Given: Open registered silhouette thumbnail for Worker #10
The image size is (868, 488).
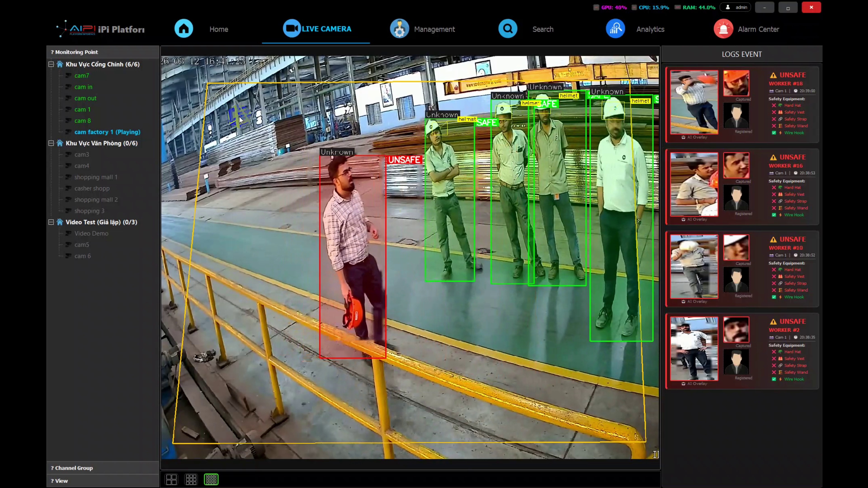Looking at the screenshot, I should [736, 280].
